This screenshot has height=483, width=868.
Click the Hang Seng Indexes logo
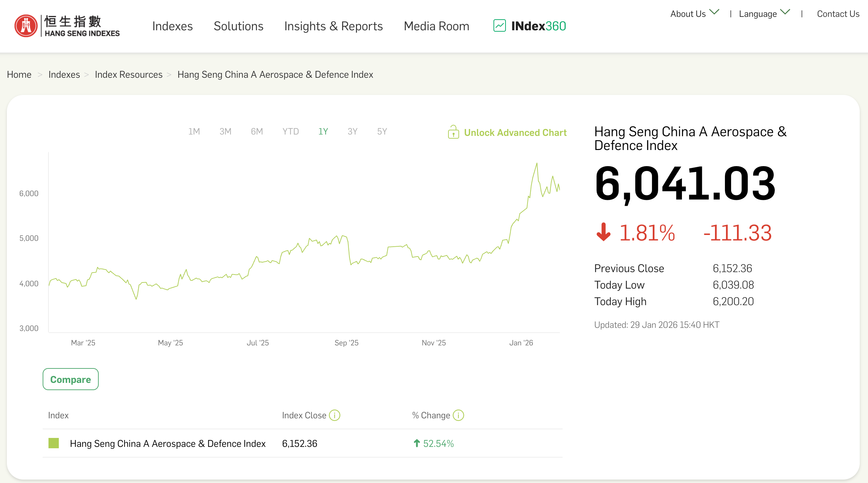(67, 25)
